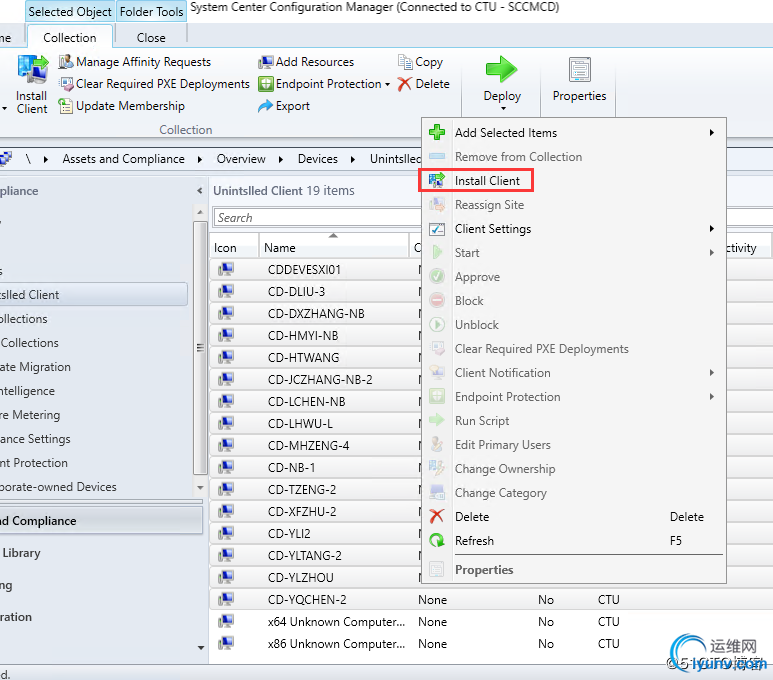Click Copy icon in ribbon

[405, 62]
